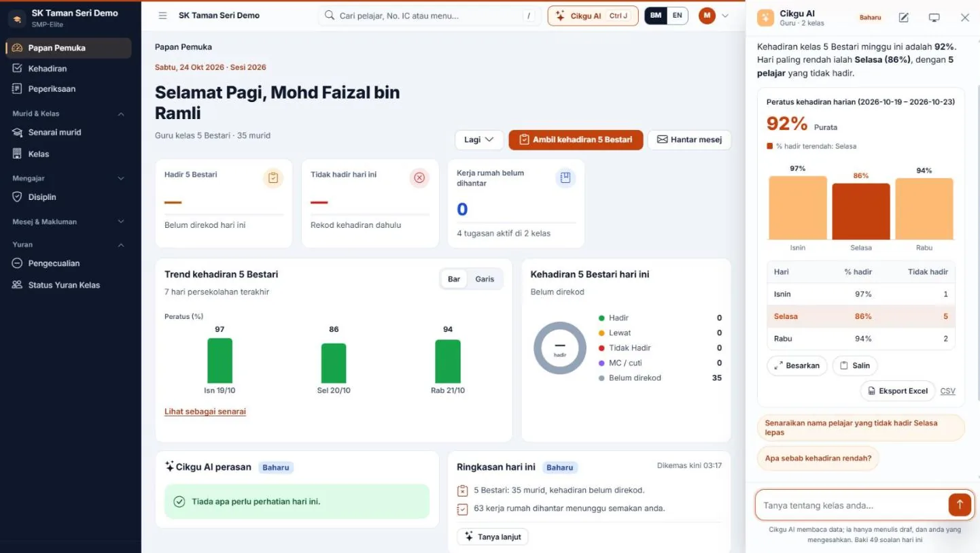980x553 pixels.
Task: Collapse the Mengajar sidebar section
Action: point(68,178)
